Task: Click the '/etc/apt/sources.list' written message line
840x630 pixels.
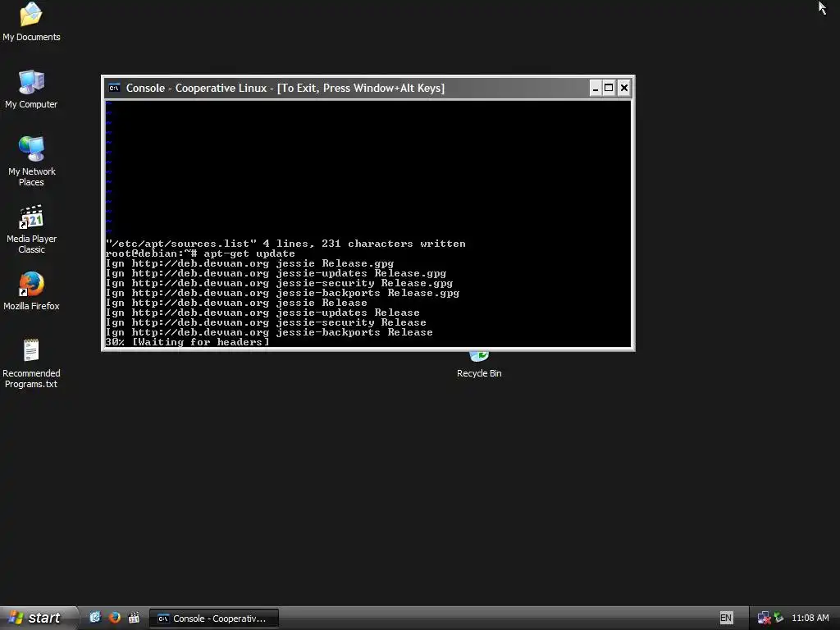Action: coord(285,244)
